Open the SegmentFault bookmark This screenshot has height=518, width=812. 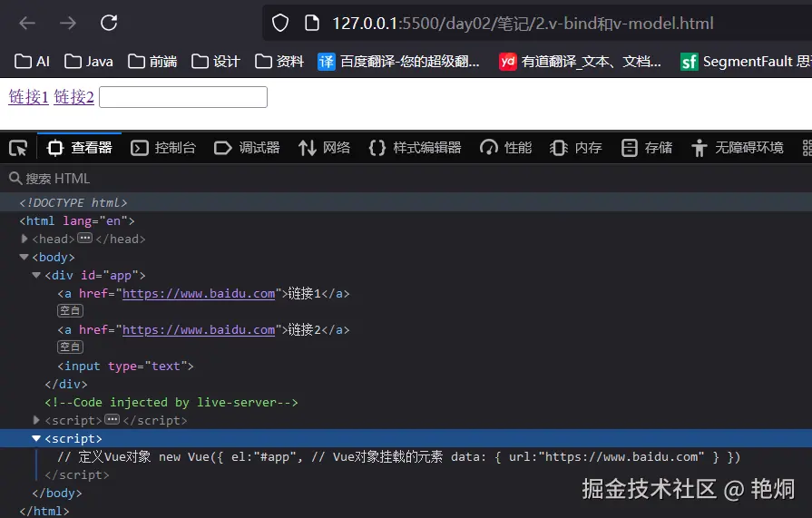[x=746, y=62]
